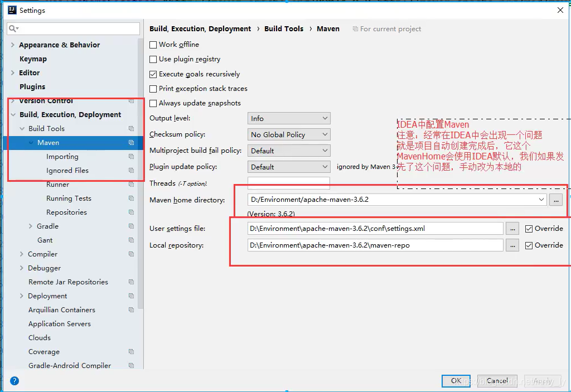Uncheck Execute goals recursively

click(x=153, y=74)
